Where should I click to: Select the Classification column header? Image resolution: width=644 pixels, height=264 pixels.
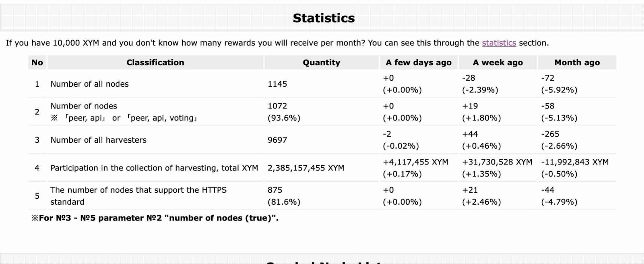pyautogui.click(x=155, y=62)
